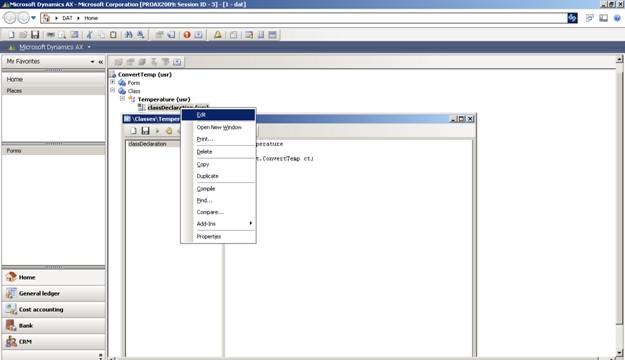Click the New document icon in main toolbar

pos(11,35)
